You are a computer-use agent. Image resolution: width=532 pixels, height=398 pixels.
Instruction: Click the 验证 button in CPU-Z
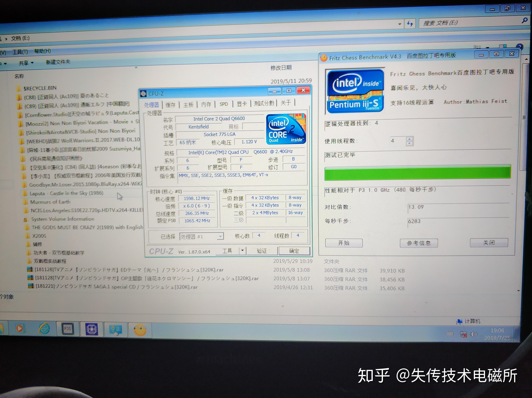tap(262, 251)
